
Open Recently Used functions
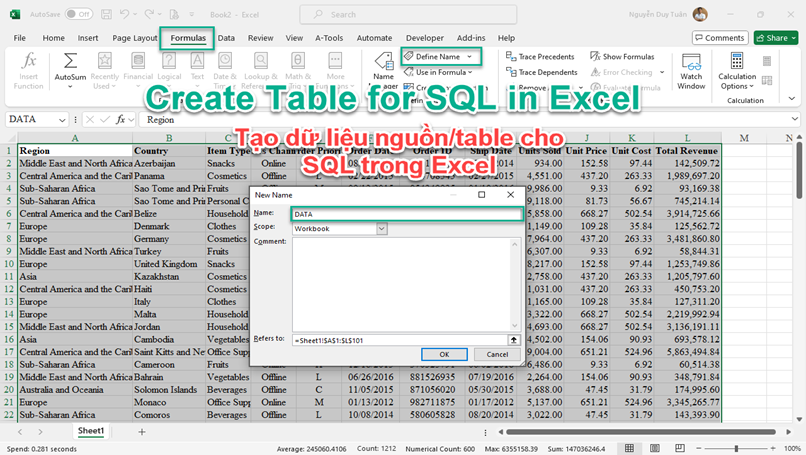coord(105,71)
